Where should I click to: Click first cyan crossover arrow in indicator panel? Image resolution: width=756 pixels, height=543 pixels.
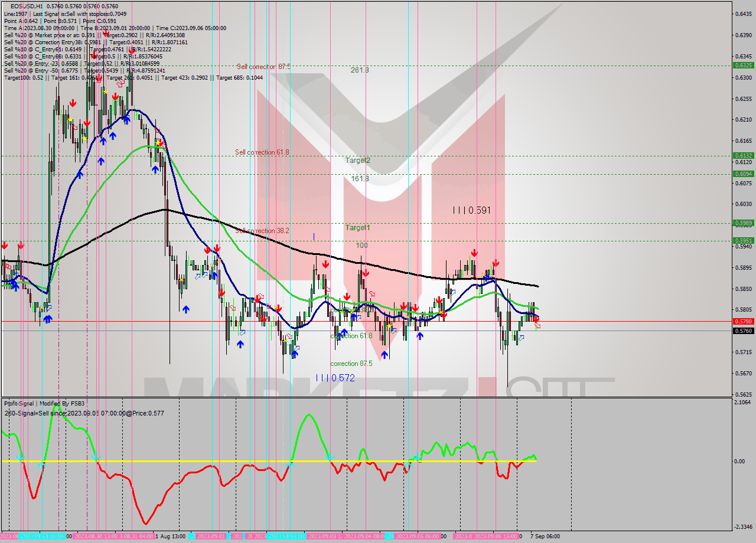(20, 459)
